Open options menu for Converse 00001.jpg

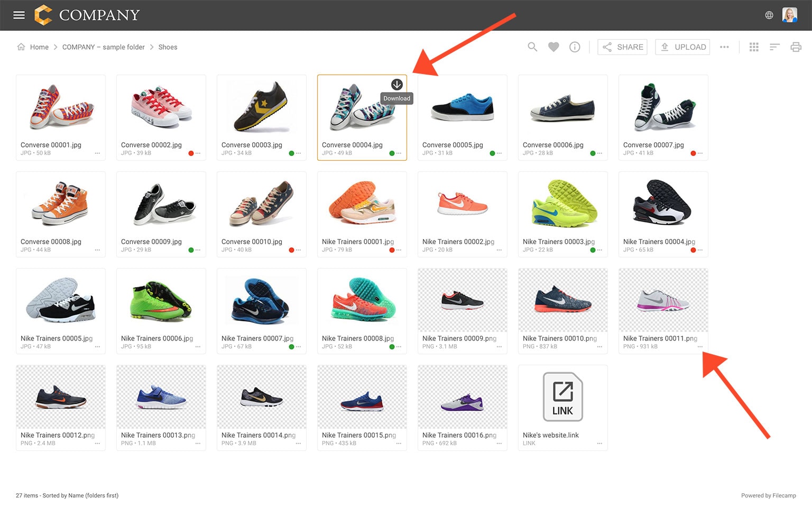click(97, 153)
